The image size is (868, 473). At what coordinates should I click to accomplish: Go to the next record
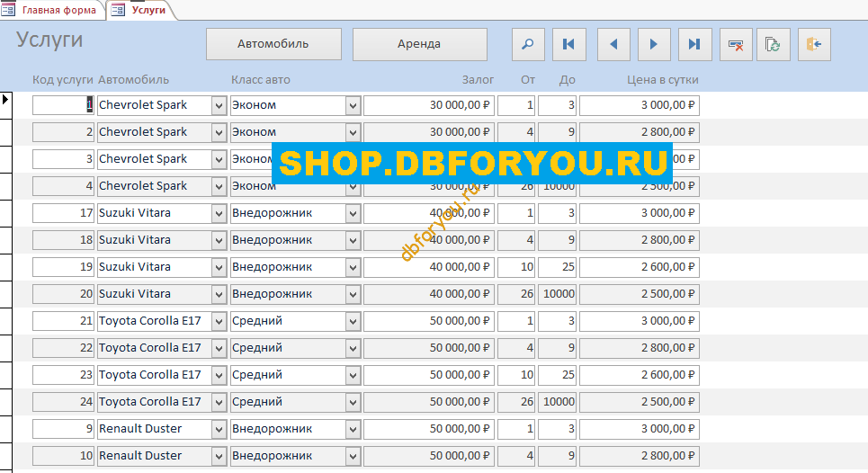pyautogui.click(x=654, y=44)
